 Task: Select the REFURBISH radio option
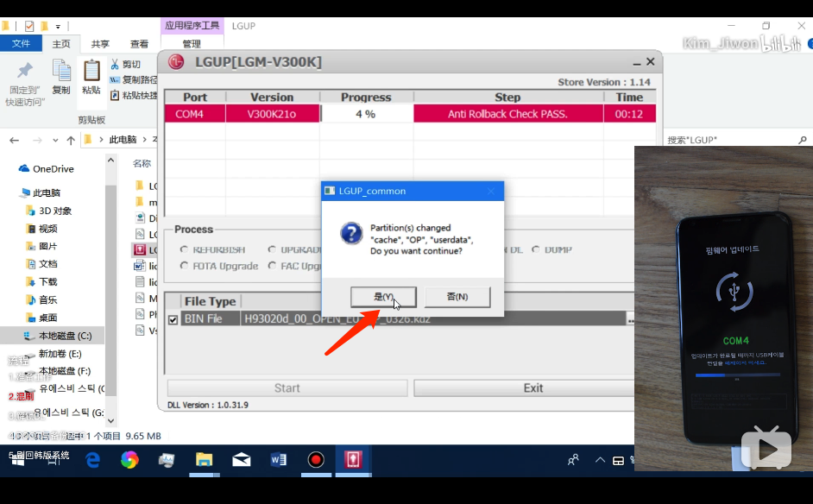(x=184, y=249)
